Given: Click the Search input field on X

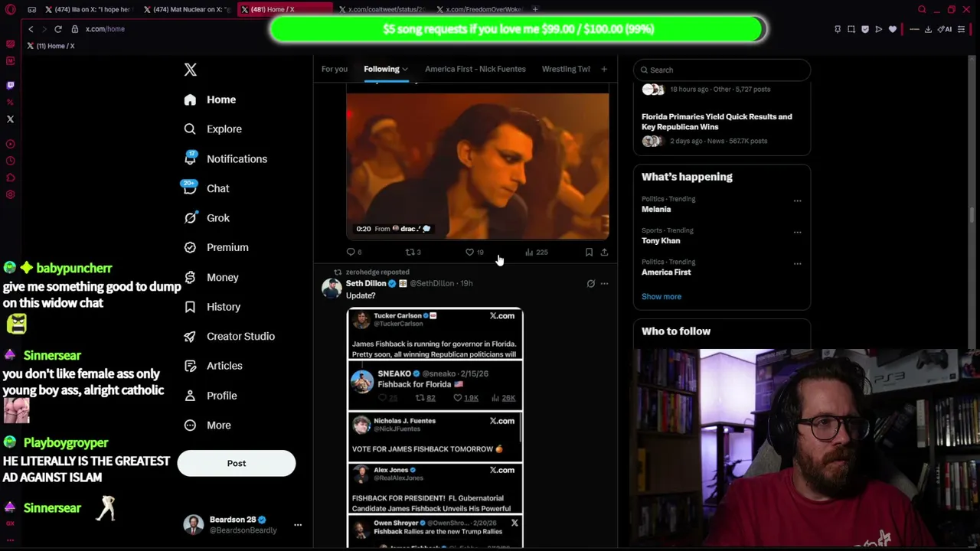Looking at the screenshot, I should click(722, 70).
